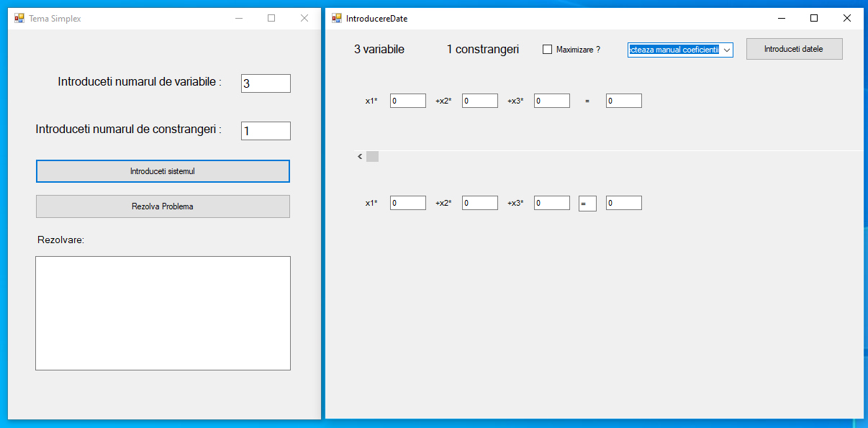Focus the number of variables field

pyautogui.click(x=266, y=83)
